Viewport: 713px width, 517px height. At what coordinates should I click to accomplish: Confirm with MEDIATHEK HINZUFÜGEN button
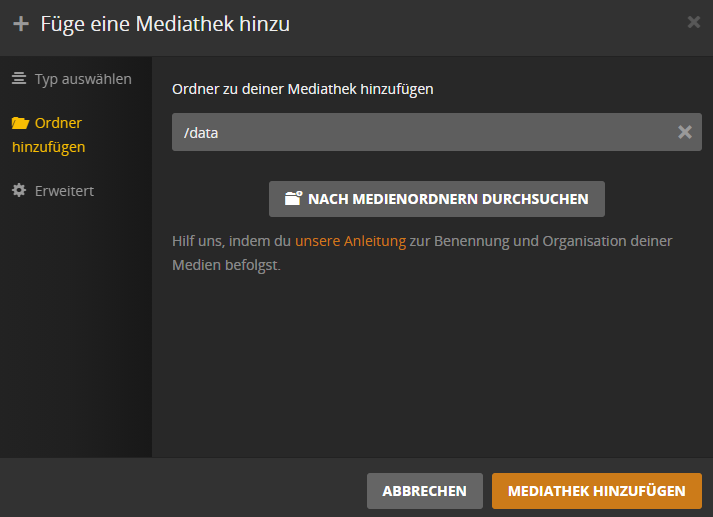tap(597, 491)
